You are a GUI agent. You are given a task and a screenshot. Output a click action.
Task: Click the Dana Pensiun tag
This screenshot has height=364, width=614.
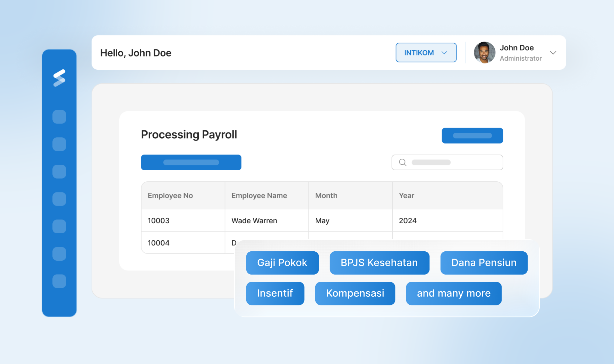pyautogui.click(x=484, y=263)
